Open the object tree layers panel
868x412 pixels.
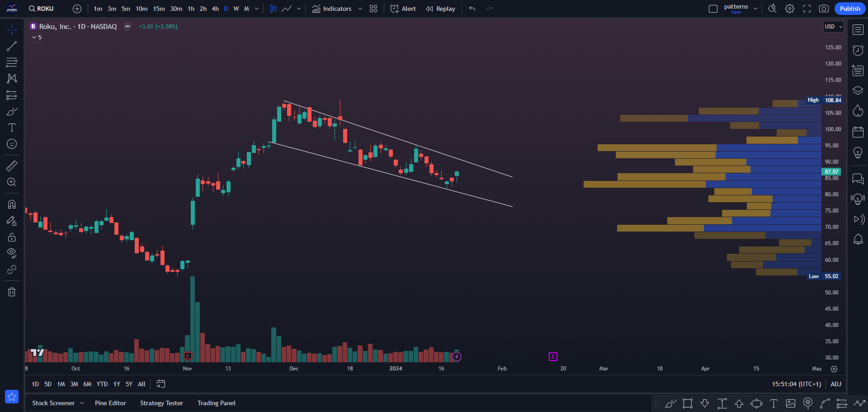(x=858, y=90)
